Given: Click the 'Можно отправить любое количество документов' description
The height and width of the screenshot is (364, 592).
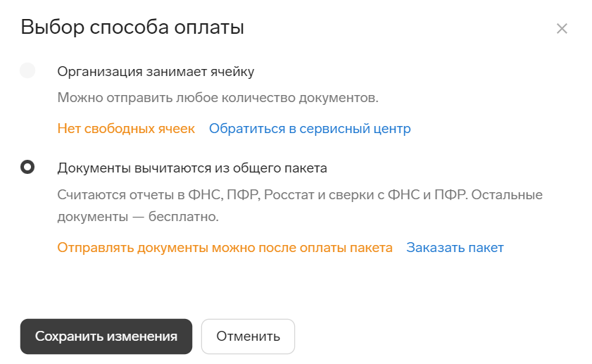Looking at the screenshot, I should point(218,98).
